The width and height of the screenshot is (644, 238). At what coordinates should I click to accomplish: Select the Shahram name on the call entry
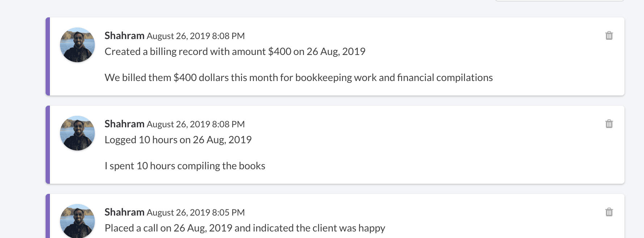click(124, 212)
